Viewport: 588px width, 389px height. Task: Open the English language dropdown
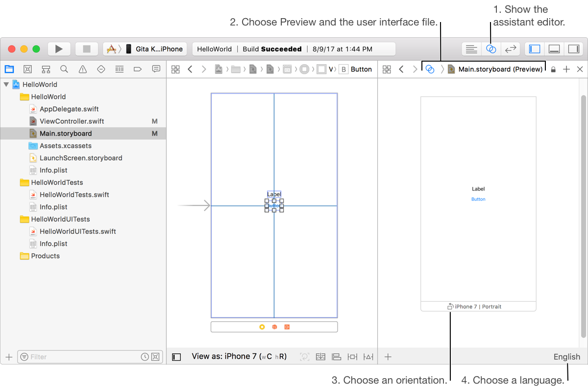click(x=566, y=357)
